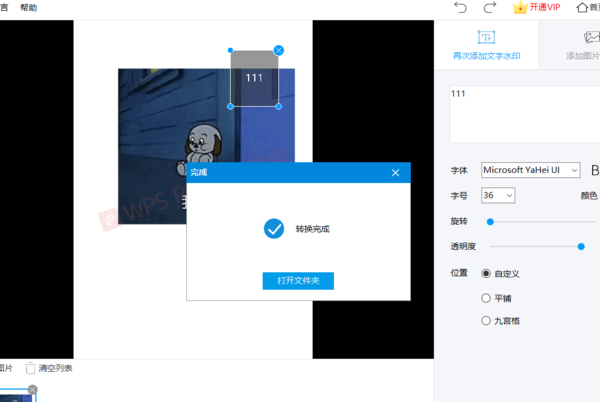Click the top-left watermark rotate handle
The height and width of the screenshot is (402, 600).
click(x=230, y=50)
